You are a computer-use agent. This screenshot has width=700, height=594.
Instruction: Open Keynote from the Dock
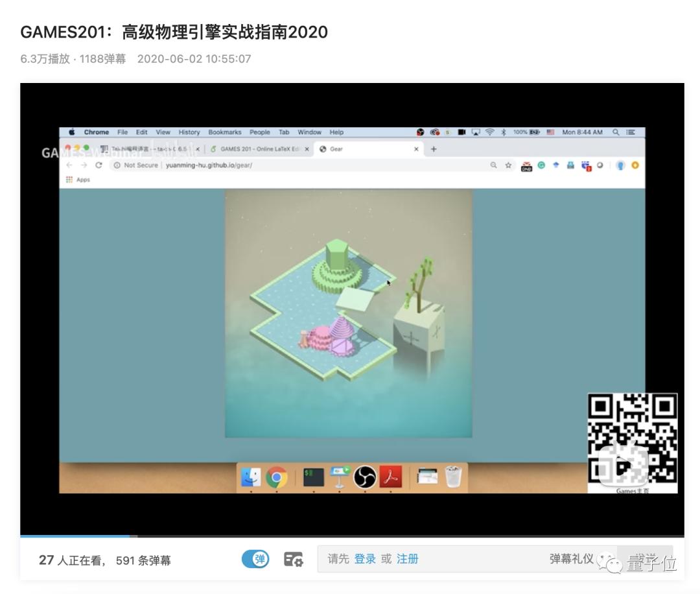pyautogui.click(x=340, y=477)
